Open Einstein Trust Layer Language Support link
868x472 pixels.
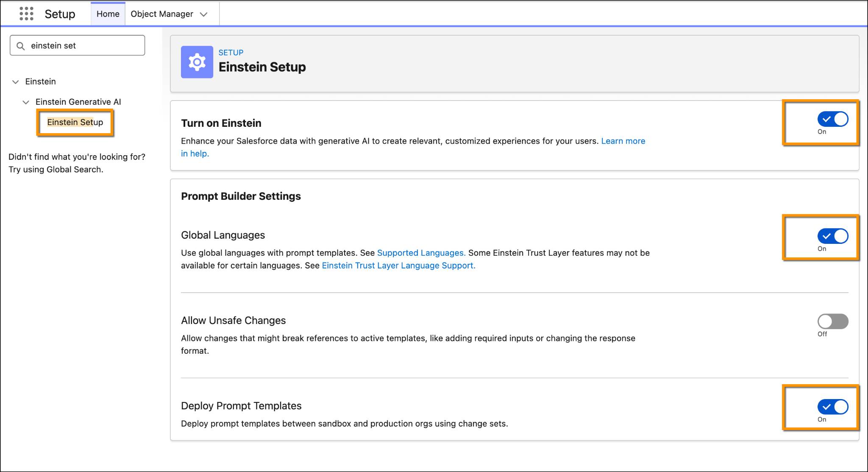pos(398,265)
